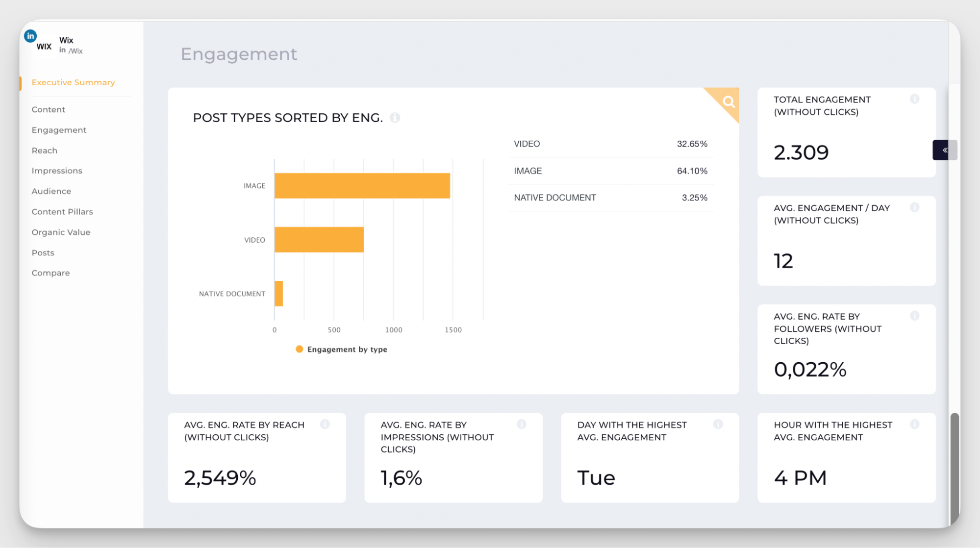Open info for Hour with Highest Avg. Engagement
The height and width of the screenshot is (548, 980).
click(x=915, y=424)
